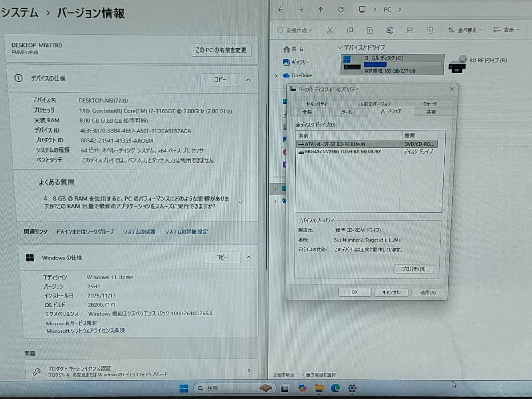Open ギャラリー in Explorer sidebar

[x=296, y=63]
